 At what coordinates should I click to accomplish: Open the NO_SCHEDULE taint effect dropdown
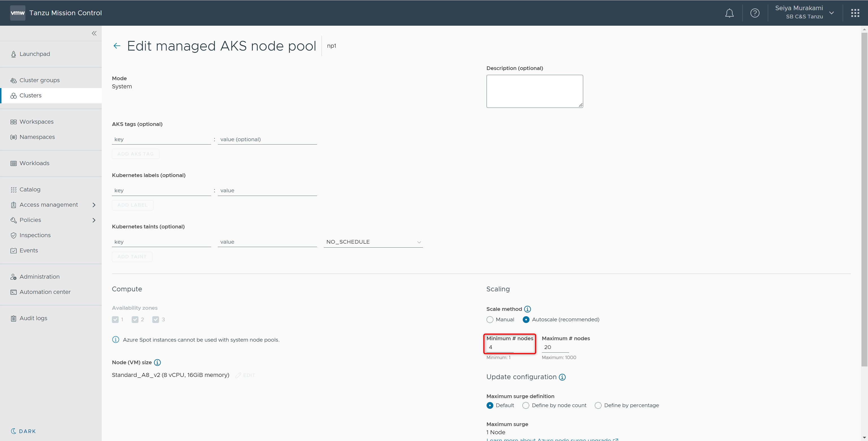pyautogui.click(x=373, y=242)
